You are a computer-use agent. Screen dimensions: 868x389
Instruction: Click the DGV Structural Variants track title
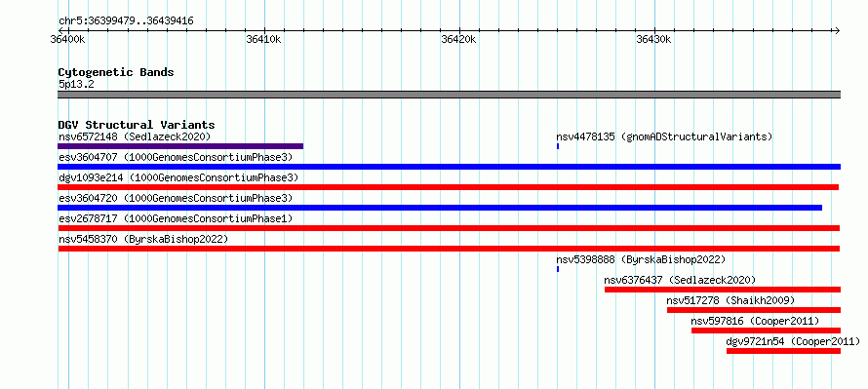[137, 125]
